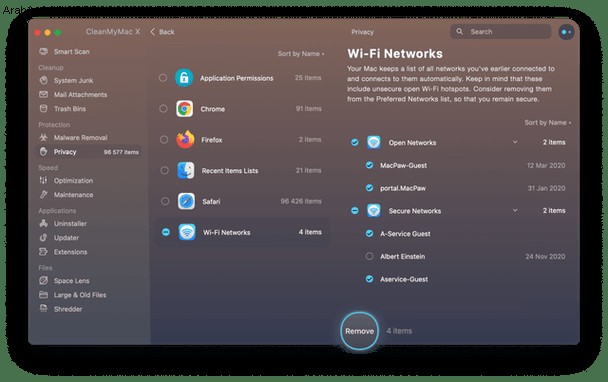Image resolution: width=608 pixels, height=382 pixels.
Task: Click in the Search field
Action: point(501,31)
